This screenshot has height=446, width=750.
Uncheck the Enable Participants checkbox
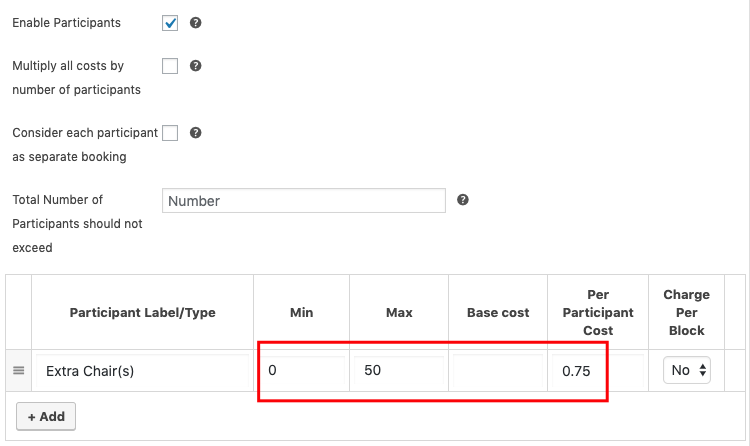coord(170,22)
